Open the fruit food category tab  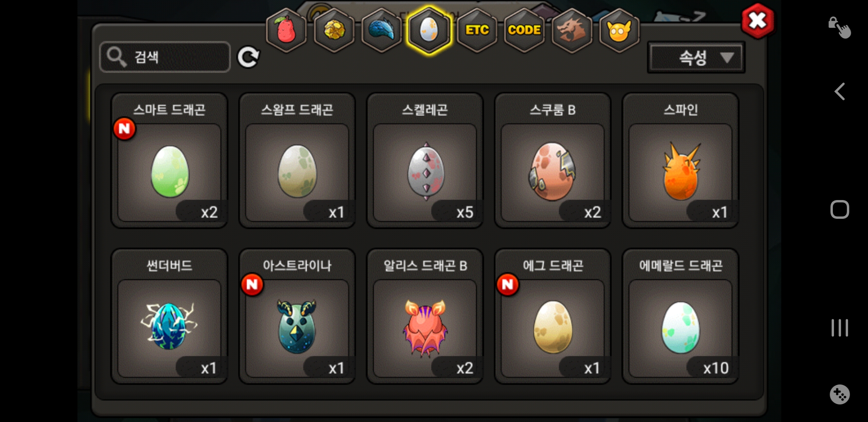coord(286,30)
